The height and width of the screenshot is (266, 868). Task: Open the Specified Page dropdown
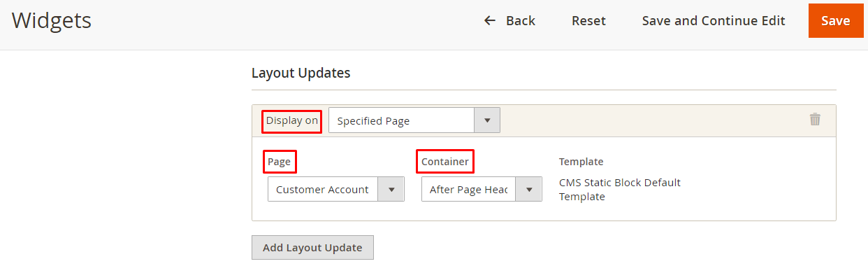[414, 120]
